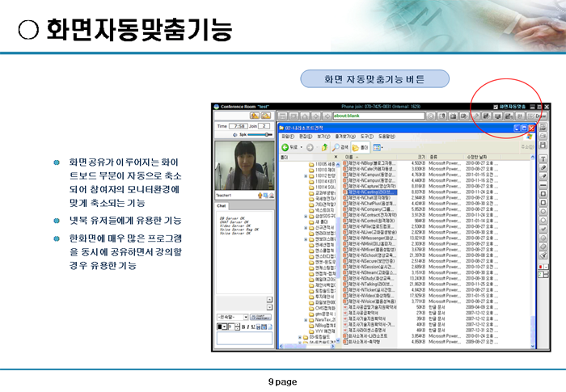
Task: Select the 투자제안서 folder in tree
Action: pyautogui.click(x=323, y=297)
